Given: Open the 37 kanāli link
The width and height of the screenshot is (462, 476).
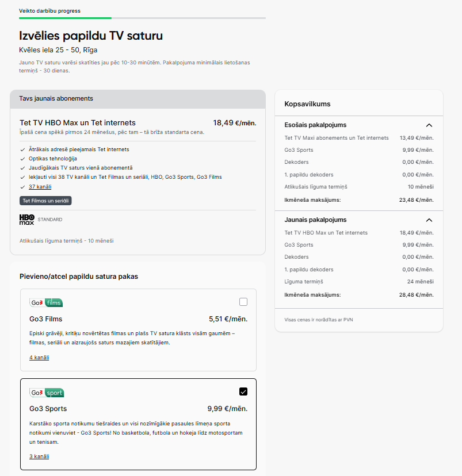Looking at the screenshot, I should (40, 187).
